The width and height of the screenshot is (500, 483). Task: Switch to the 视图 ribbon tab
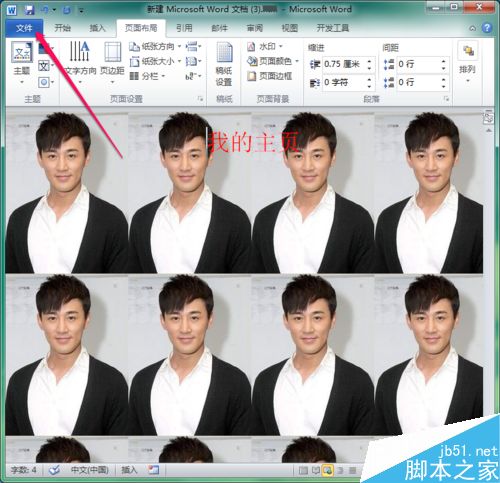[x=290, y=28]
